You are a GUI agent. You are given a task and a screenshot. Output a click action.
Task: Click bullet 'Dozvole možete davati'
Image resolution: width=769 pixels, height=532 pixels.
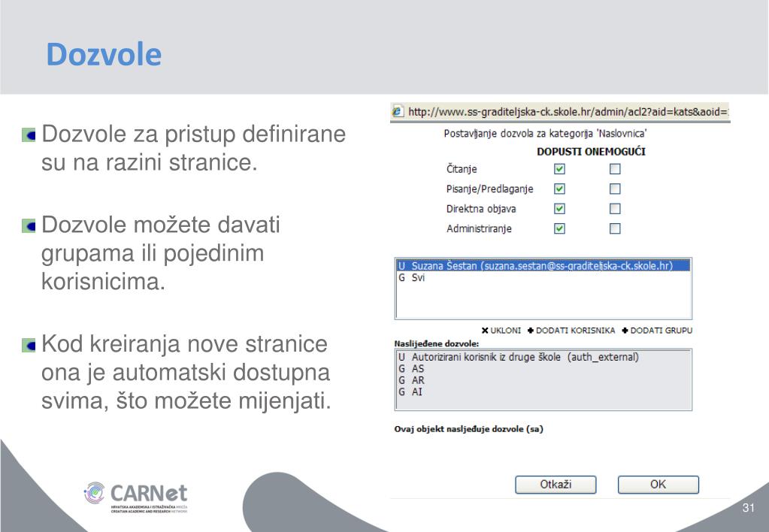161,253
